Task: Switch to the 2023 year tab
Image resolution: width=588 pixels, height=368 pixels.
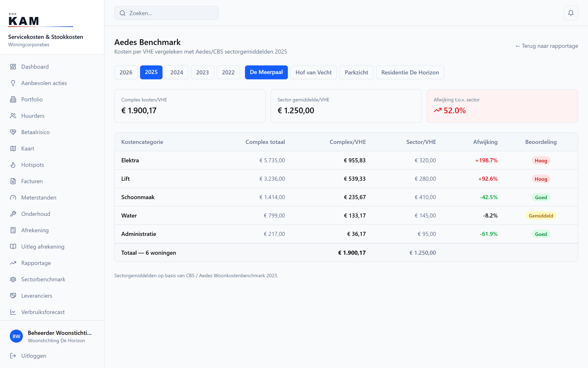Action: (x=202, y=72)
